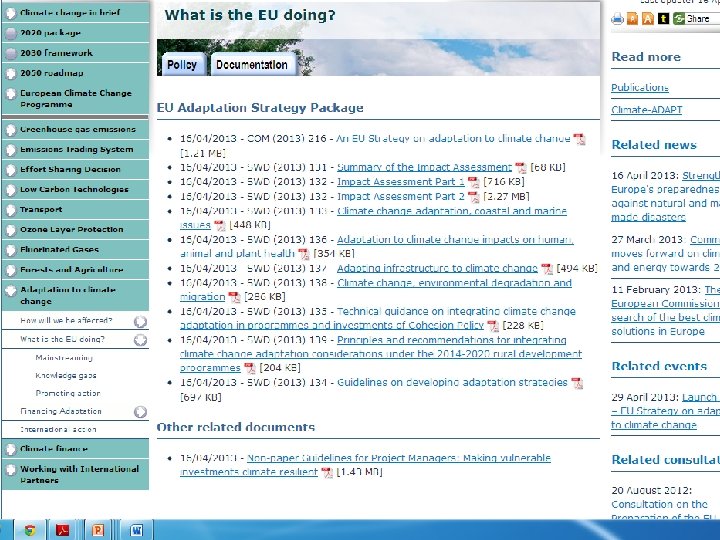Click the print page icon
The image size is (720, 540).
618,19
